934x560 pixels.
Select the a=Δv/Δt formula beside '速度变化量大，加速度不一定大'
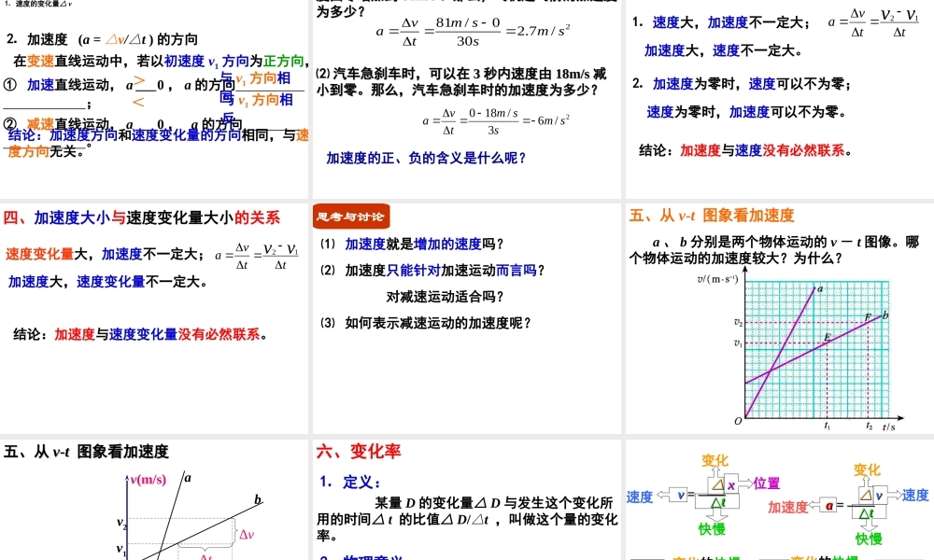click(257, 256)
